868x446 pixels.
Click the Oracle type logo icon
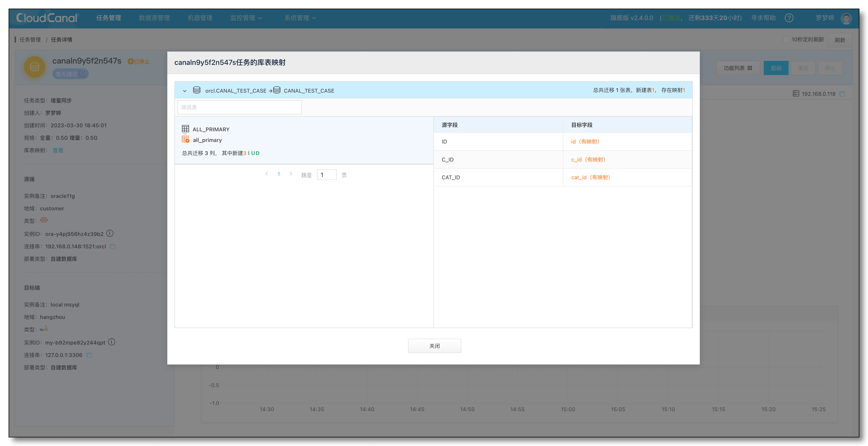tap(44, 220)
